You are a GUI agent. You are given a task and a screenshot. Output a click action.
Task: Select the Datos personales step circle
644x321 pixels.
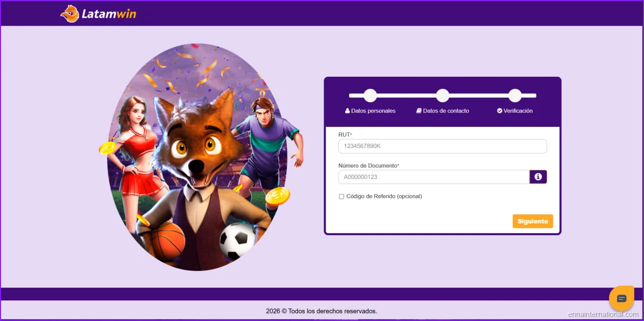coord(370,95)
